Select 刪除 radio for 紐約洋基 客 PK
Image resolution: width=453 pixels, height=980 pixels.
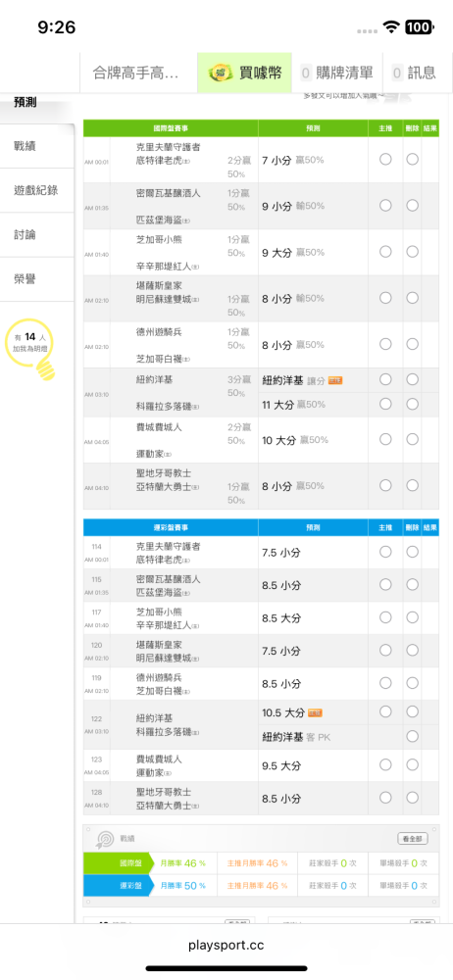tap(413, 736)
